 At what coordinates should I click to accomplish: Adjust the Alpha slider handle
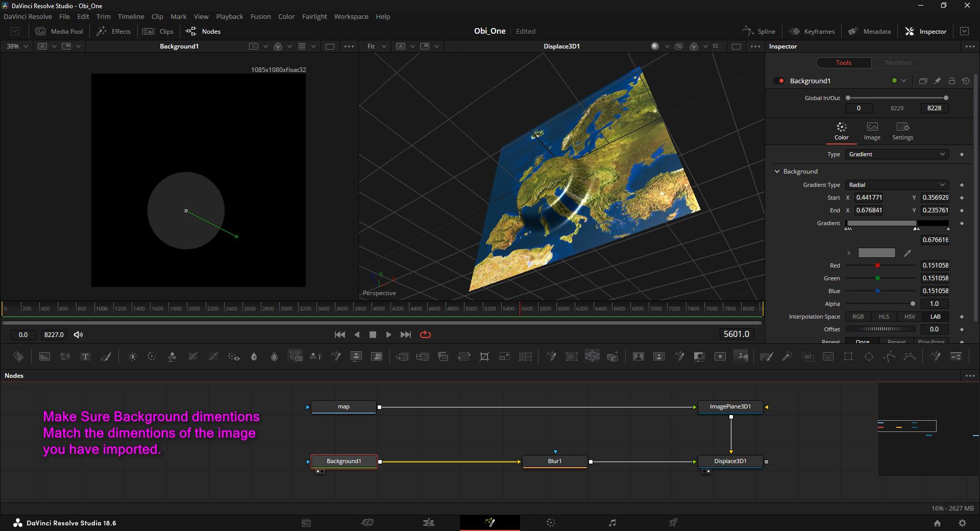pos(913,304)
